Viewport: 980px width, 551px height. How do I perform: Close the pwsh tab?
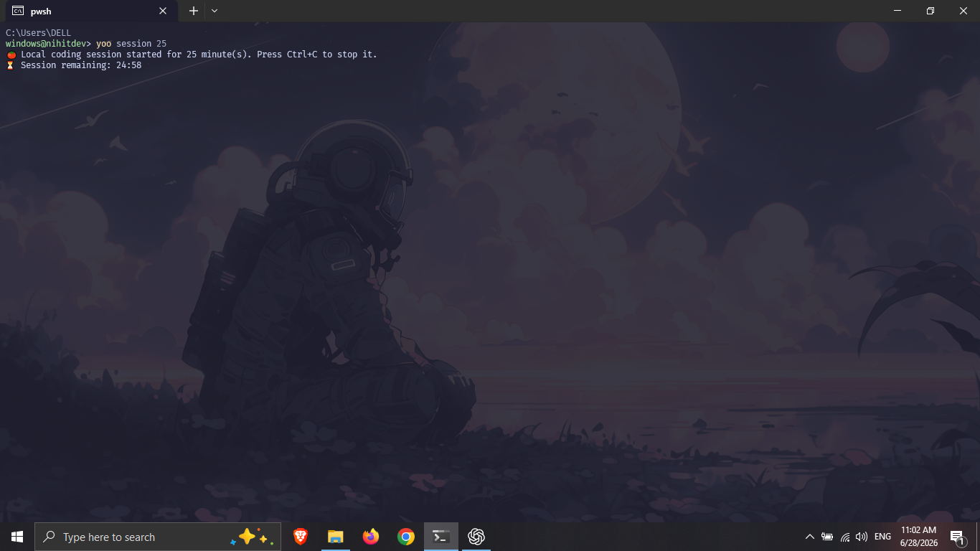pos(163,11)
